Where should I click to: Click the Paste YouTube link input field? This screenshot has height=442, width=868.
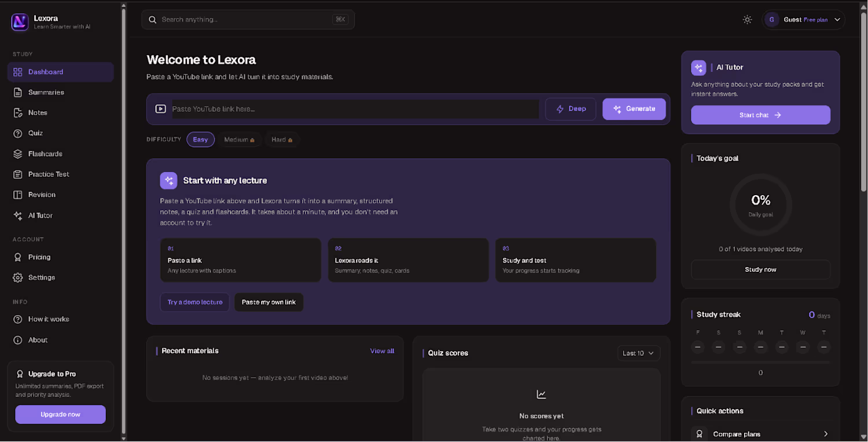pos(355,109)
